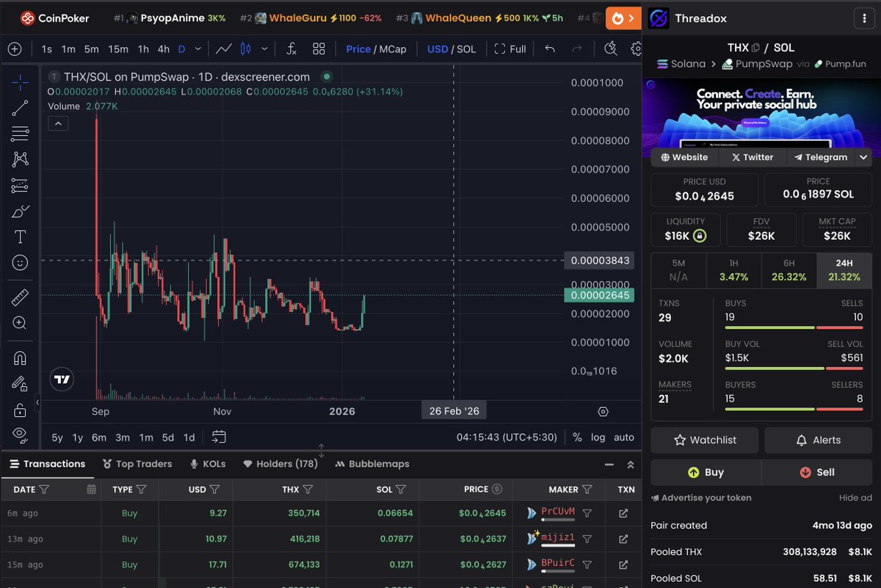Minimize the transactions panel
The width and height of the screenshot is (881, 588).
(x=608, y=465)
